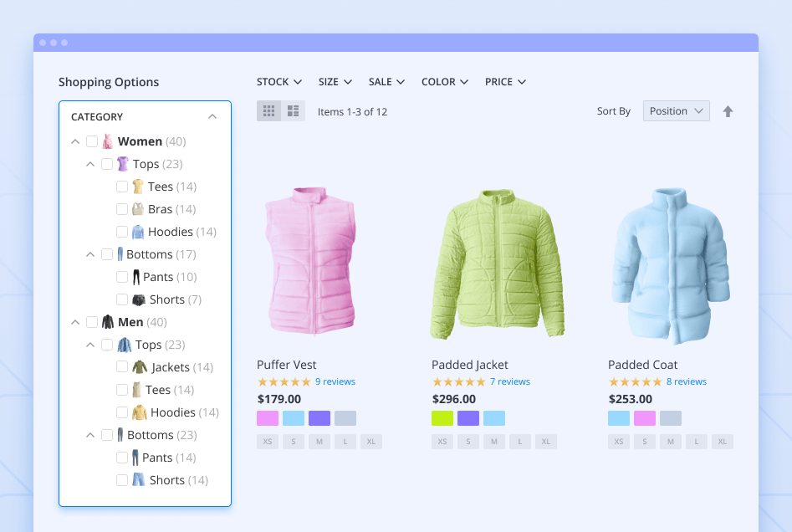Collapse the Men tree node
Viewport: 792px width, 532px height.
point(75,322)
